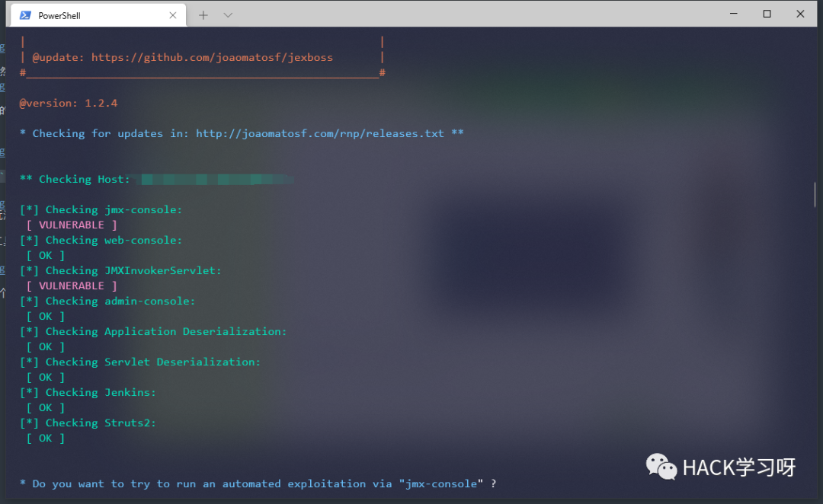Open the releases.txt update URL
The width and height of the screenshot is (823, 504).
(320, 133)
